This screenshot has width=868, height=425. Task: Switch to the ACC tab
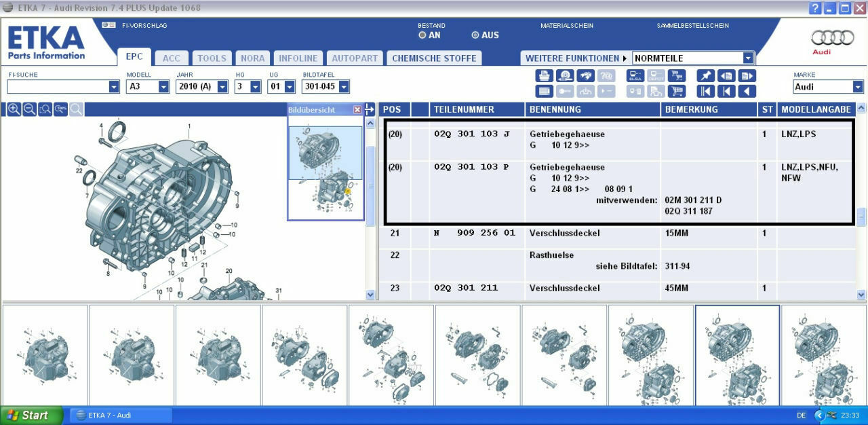(172, 58)
